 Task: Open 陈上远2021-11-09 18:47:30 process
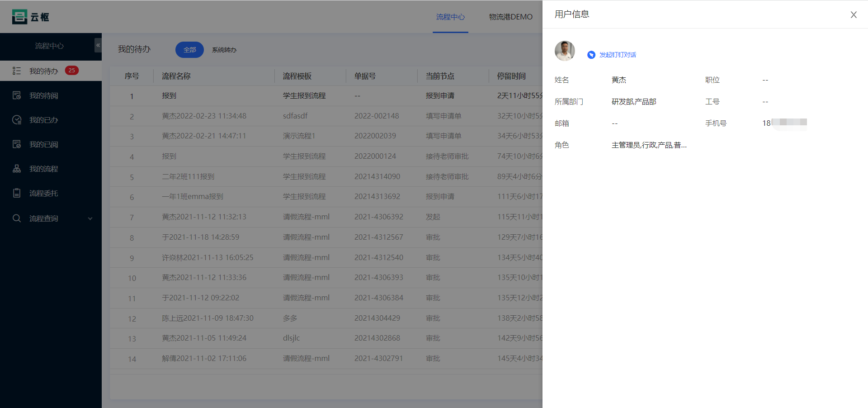(x=208, y=318)
